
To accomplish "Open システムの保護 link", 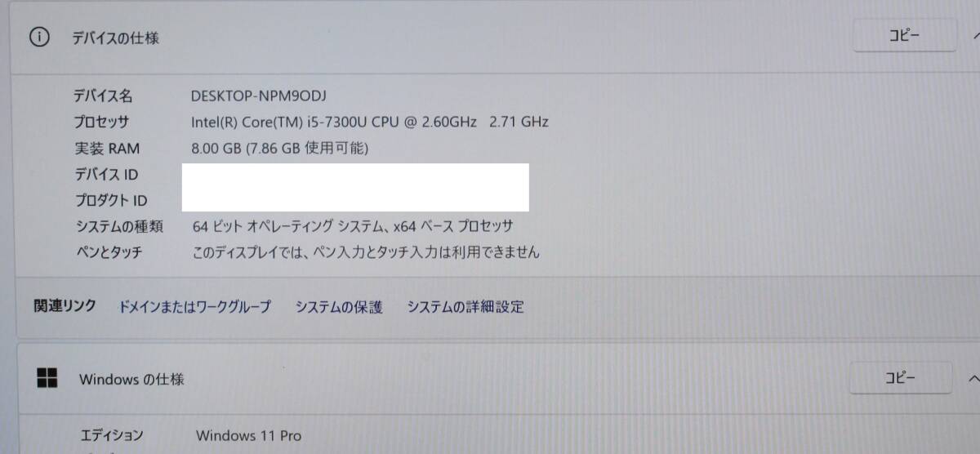I will tap(339, 307).
